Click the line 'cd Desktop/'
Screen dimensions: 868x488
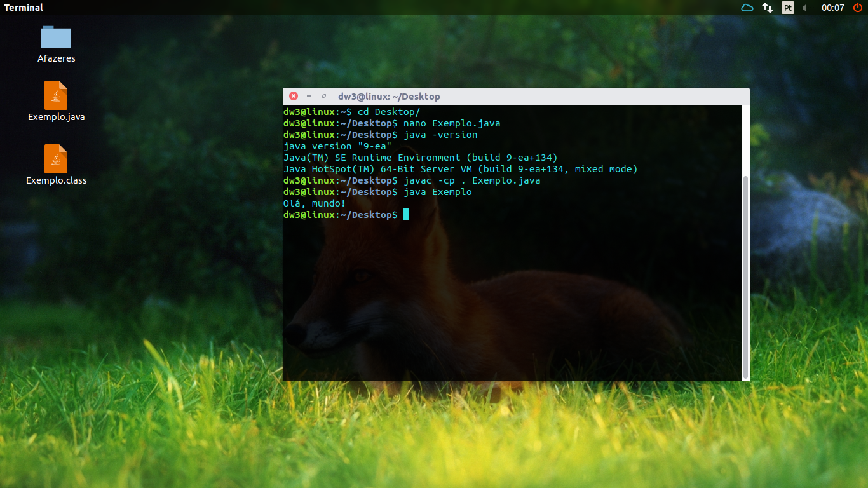point(389,112)
